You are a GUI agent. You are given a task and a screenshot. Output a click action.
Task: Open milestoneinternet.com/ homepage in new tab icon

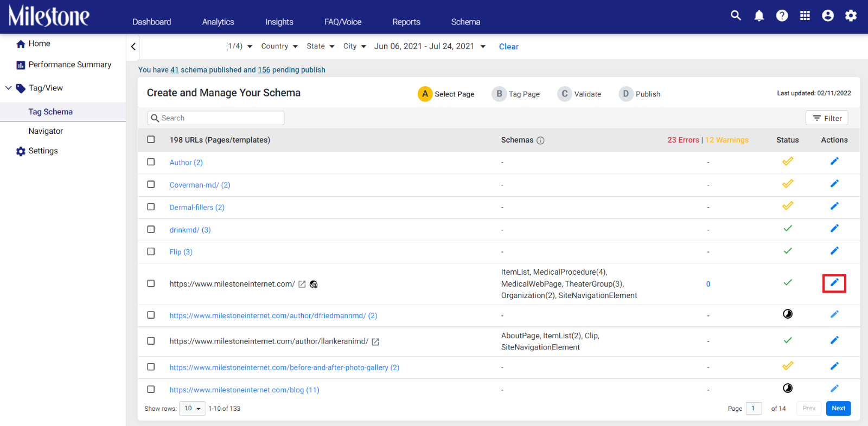pos(302,284)
